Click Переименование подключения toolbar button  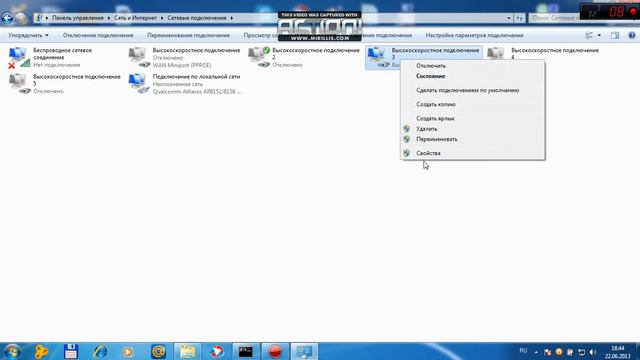click(x=188, y=36)
